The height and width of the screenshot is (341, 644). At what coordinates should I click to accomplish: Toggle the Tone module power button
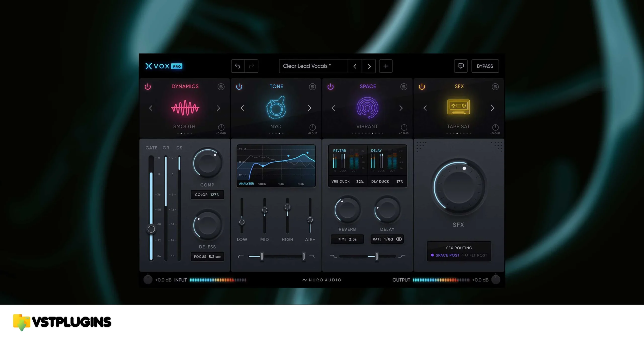(x=239, y=87)
